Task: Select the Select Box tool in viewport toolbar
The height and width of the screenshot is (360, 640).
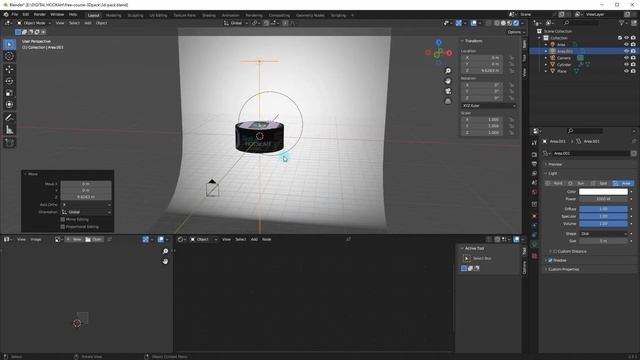Action: tap(9, 44)
